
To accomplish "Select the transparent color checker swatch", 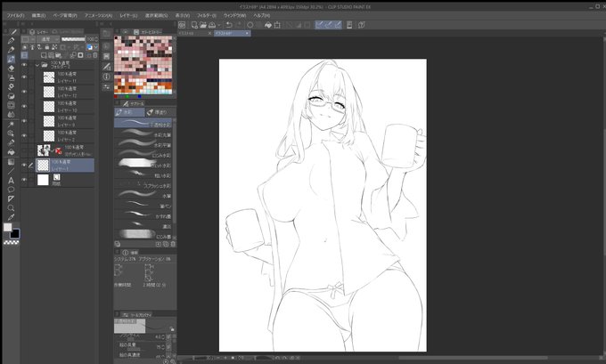I will tap(12, 242).
